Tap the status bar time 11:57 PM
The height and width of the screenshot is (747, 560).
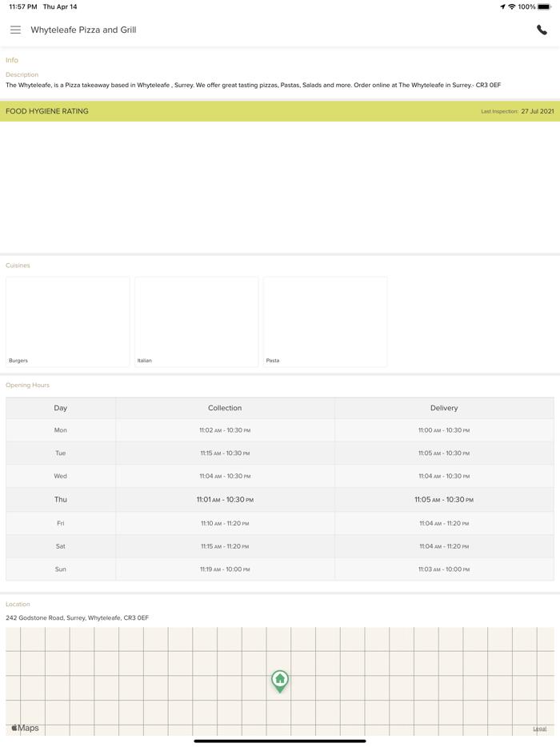coord(23,6)
